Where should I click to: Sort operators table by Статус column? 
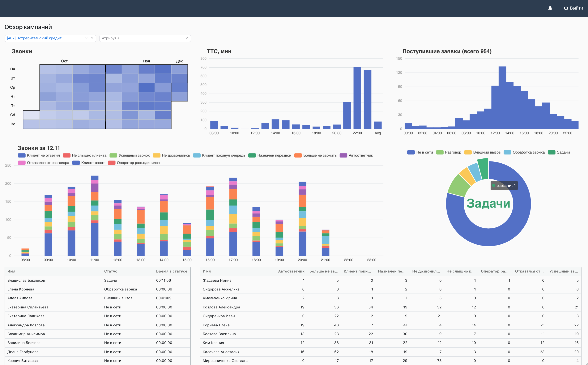coord(111,271)
